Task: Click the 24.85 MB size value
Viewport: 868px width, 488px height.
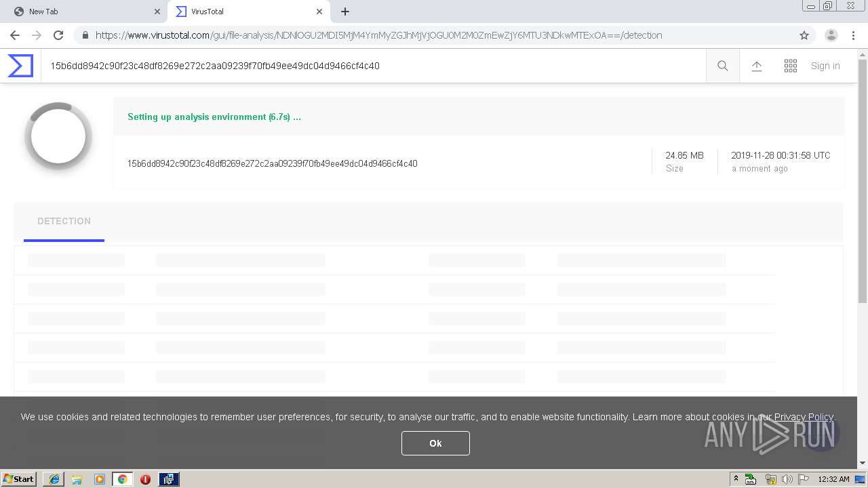Action: (684, 155)
